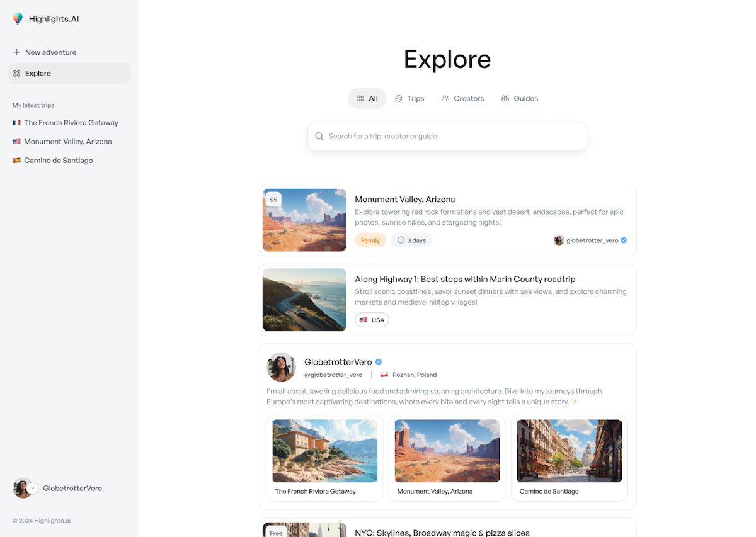
Task: Click the Family tag on Monument Valley card
Action: point(370,240)
